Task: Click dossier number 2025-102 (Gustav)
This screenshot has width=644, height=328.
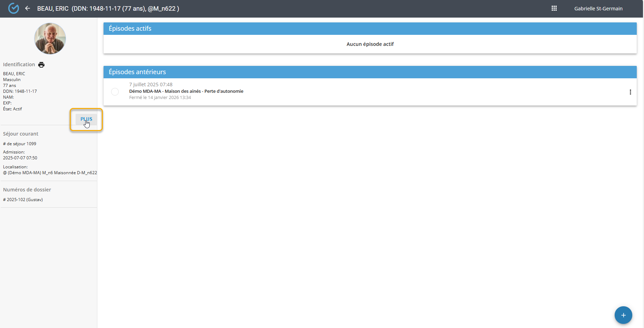Action: coord(23,200)
